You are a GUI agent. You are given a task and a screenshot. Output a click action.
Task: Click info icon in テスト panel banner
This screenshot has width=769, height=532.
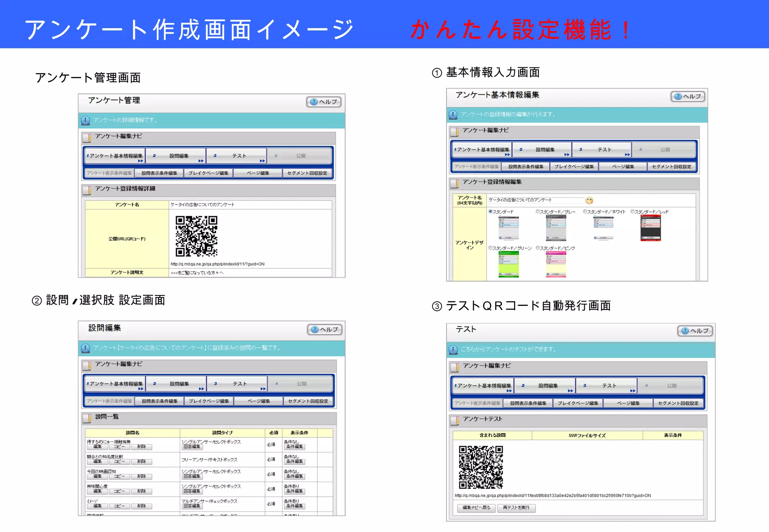(453, 350)
